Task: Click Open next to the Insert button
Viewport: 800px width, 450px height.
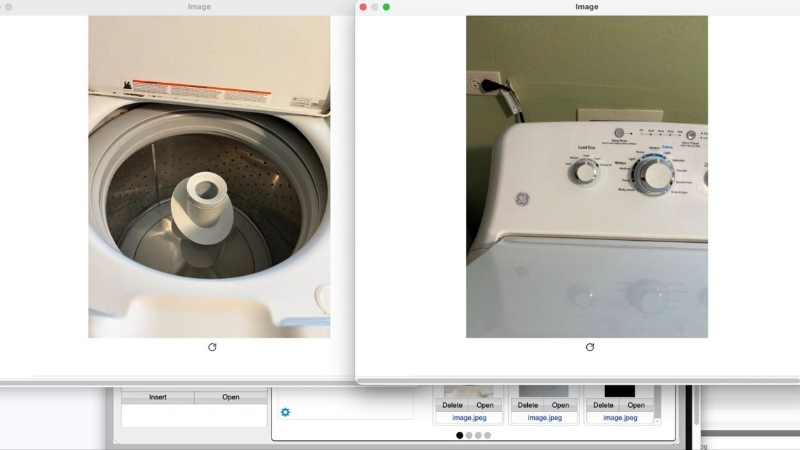Action: coord(231,397)
